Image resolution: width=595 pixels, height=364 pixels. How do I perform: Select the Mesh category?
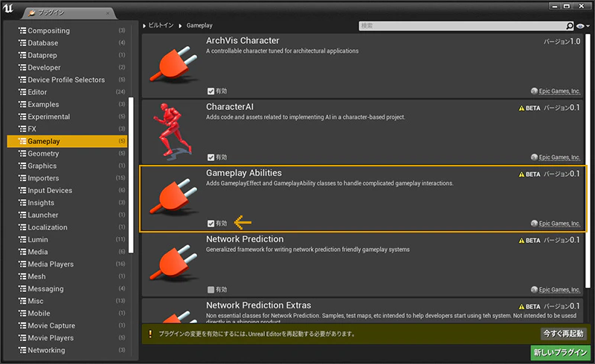(x=68, y=276)
